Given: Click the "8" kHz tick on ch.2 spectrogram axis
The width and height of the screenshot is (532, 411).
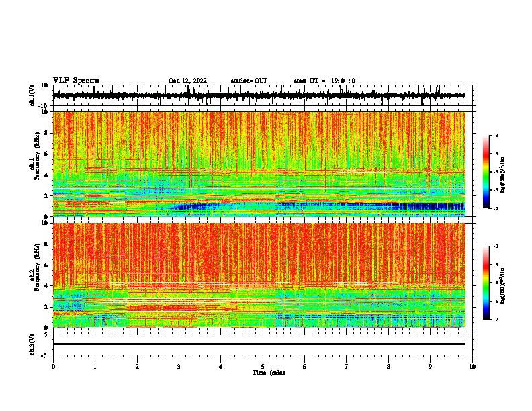Looking at the screenshot, I should click(x=47, y=244).
